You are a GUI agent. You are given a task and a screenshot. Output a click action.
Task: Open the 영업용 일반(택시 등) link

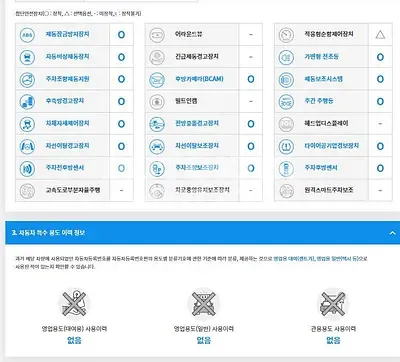[x=337, y=259]
